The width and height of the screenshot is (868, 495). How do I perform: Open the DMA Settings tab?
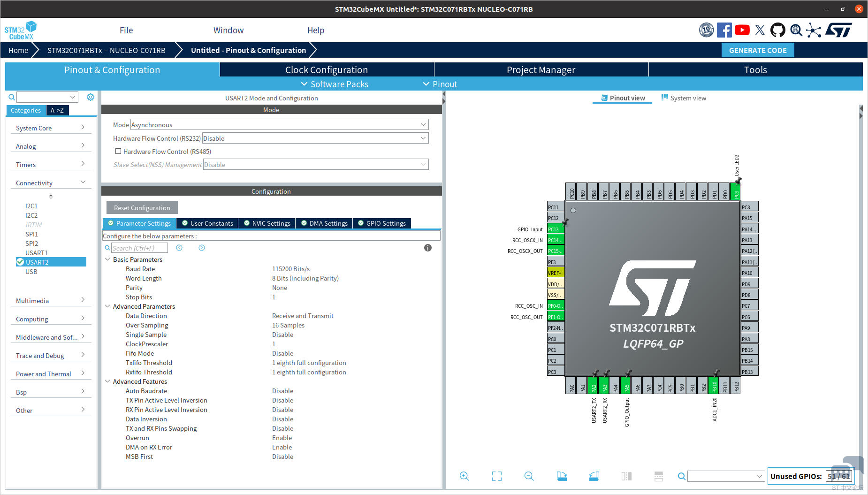tap(324, 223)
